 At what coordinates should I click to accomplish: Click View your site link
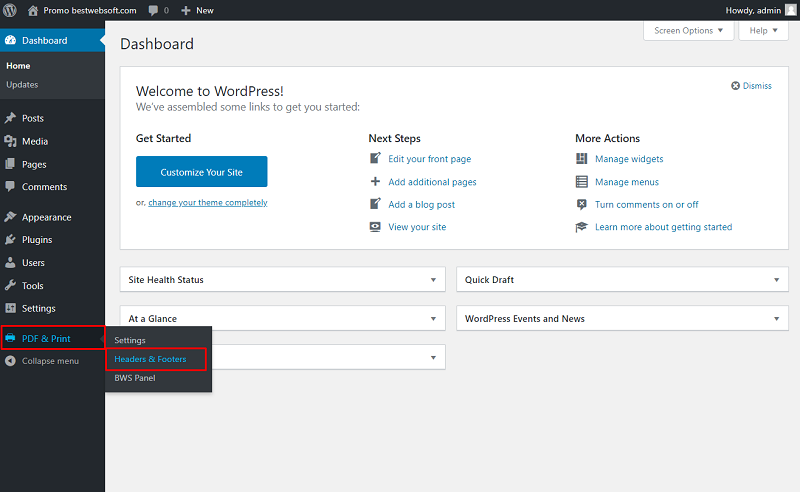tap(417, 227)
